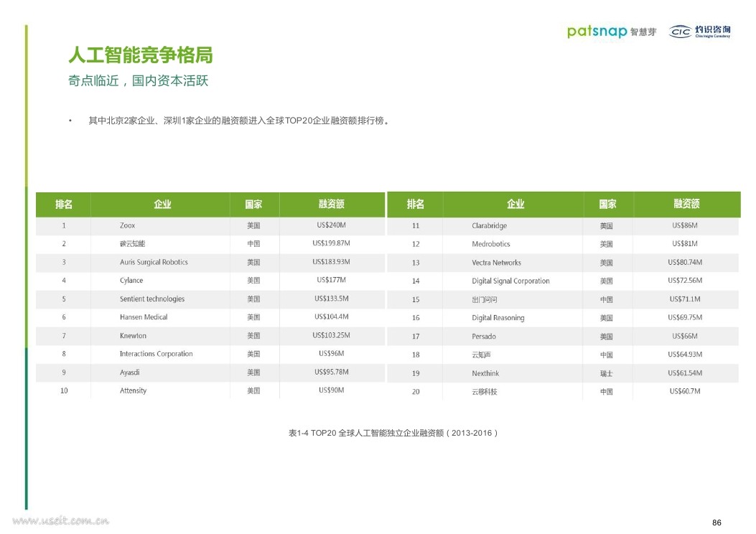Select the US$61.54M funding value
756x534 pixels.
(x=685, y=373)
